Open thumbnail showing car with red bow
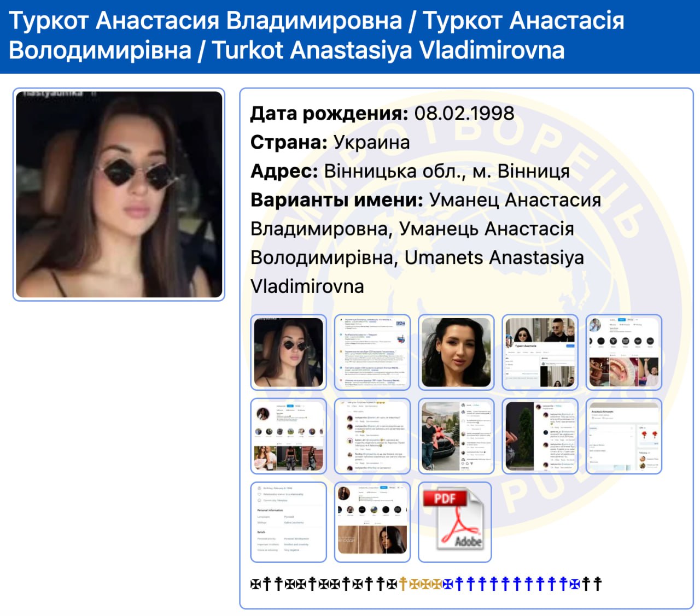This screenshot has width=700, height=616. point(456,436)
